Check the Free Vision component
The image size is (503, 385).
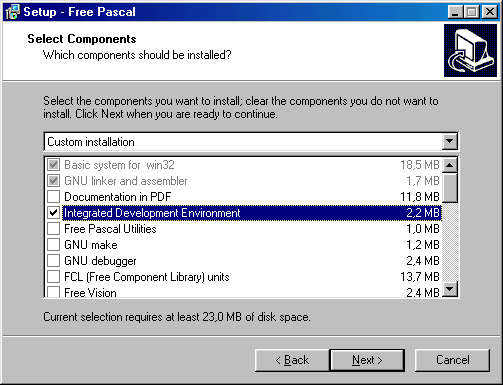(x=53, y=292)
